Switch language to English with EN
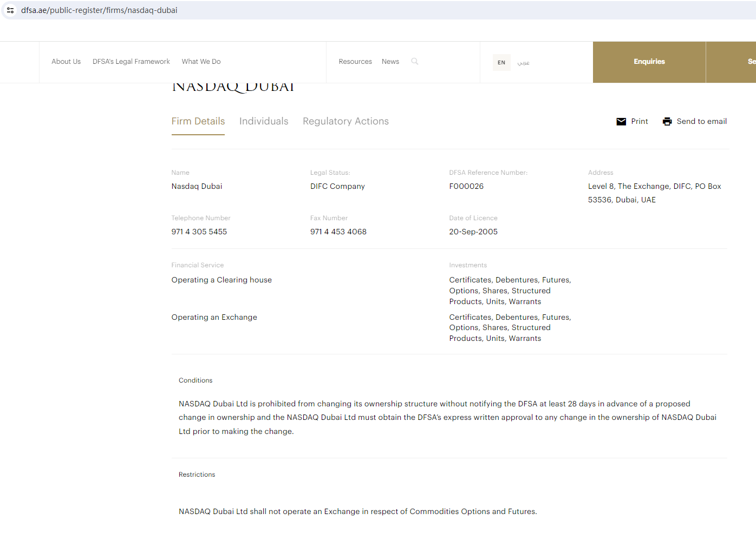The image size is (756, 533). point(501,63)
